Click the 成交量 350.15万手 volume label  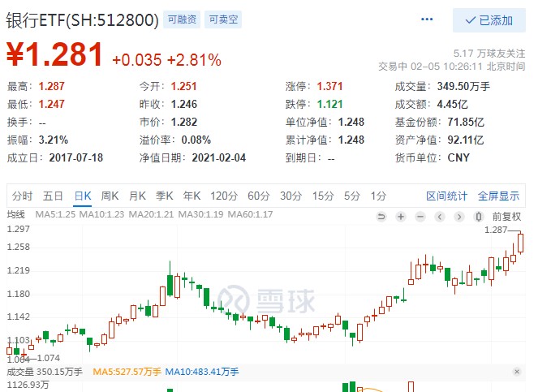(45, 372)
